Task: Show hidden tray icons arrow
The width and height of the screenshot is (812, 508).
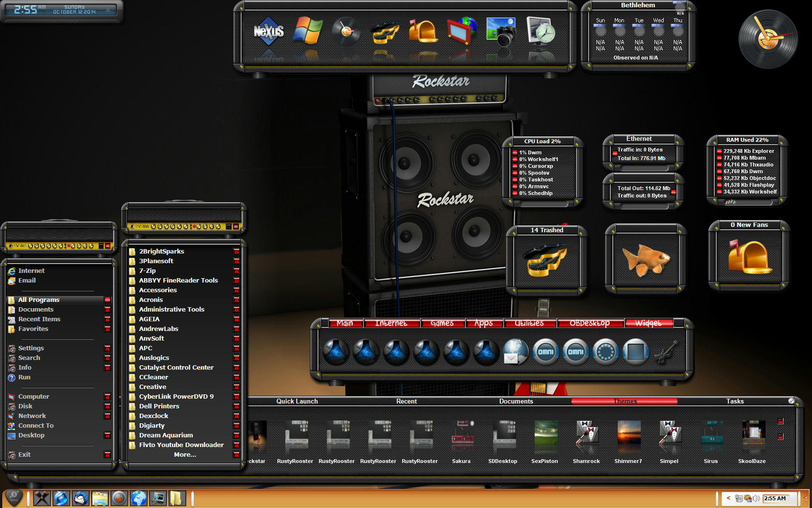Action: [x=728, y=498]
